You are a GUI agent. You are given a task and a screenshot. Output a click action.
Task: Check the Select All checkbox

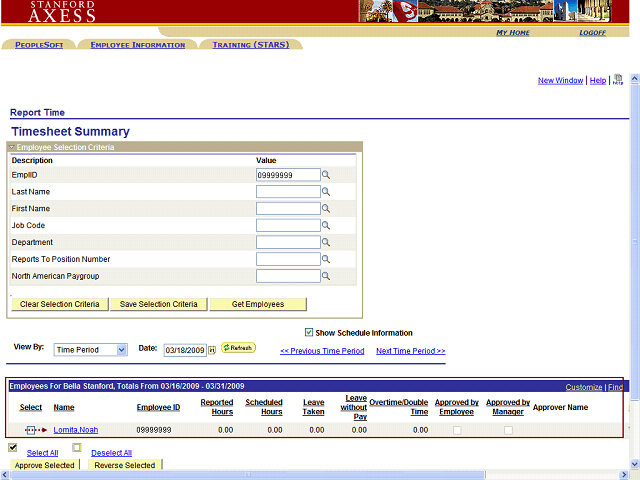13,447
